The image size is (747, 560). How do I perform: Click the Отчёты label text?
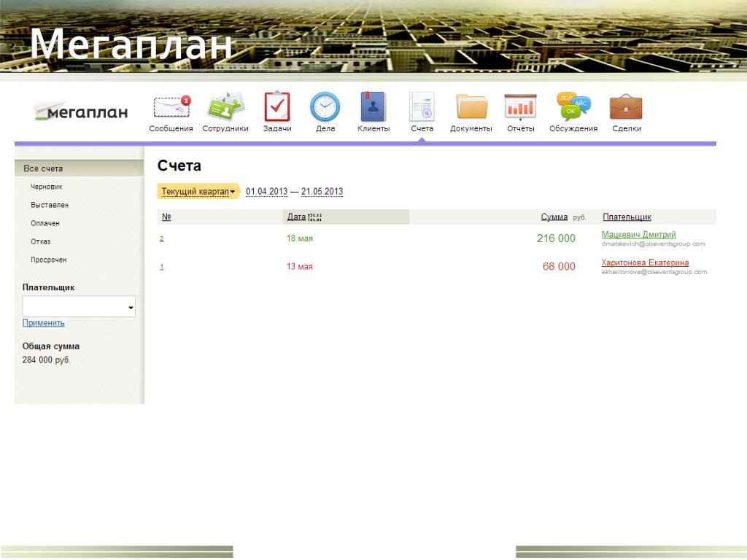point(521,128)
